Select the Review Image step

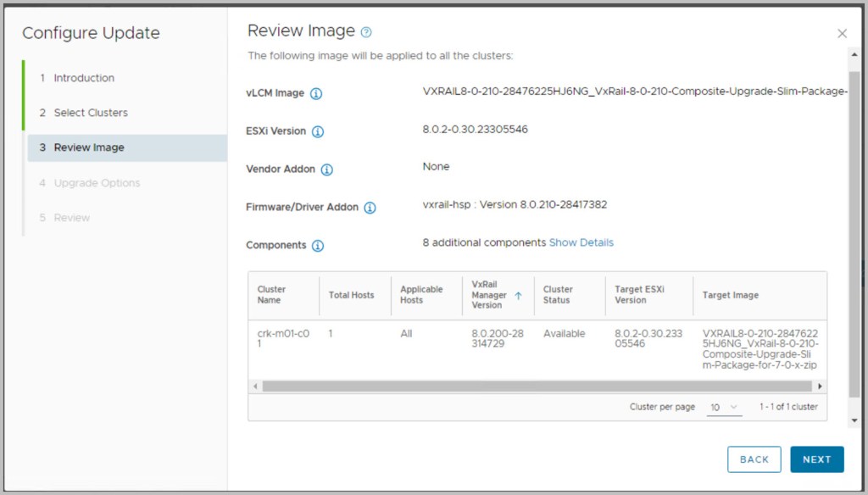click(88, 147)
